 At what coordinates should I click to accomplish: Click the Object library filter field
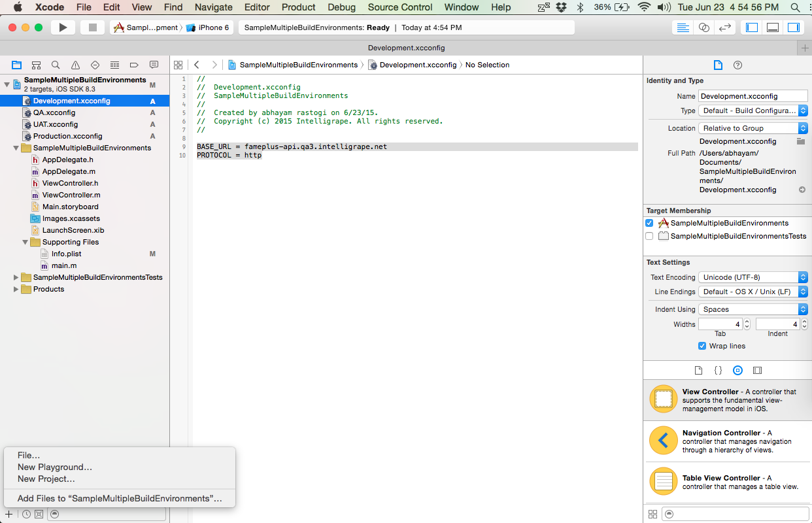[735, 515]
